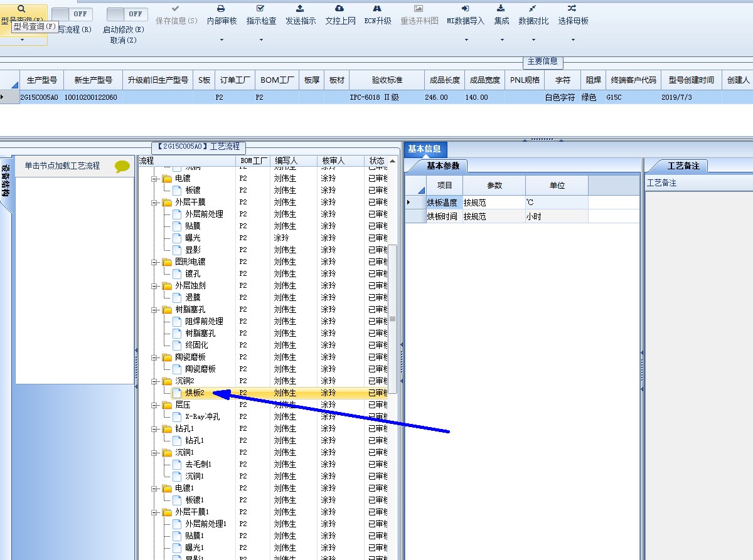The width and height of the screenshot is (753, 560).
Task: Collapse the 层压 tree node expander
Action: click(154, 405)
